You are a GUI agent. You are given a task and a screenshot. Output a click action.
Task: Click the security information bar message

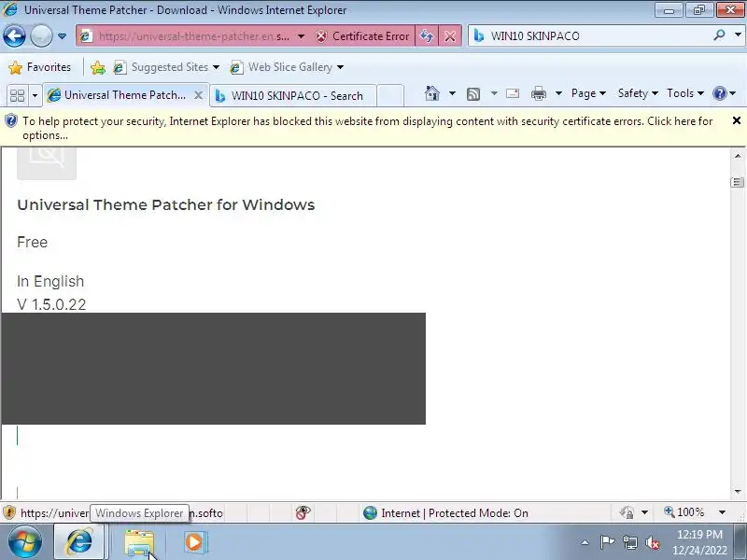(367, 128)
